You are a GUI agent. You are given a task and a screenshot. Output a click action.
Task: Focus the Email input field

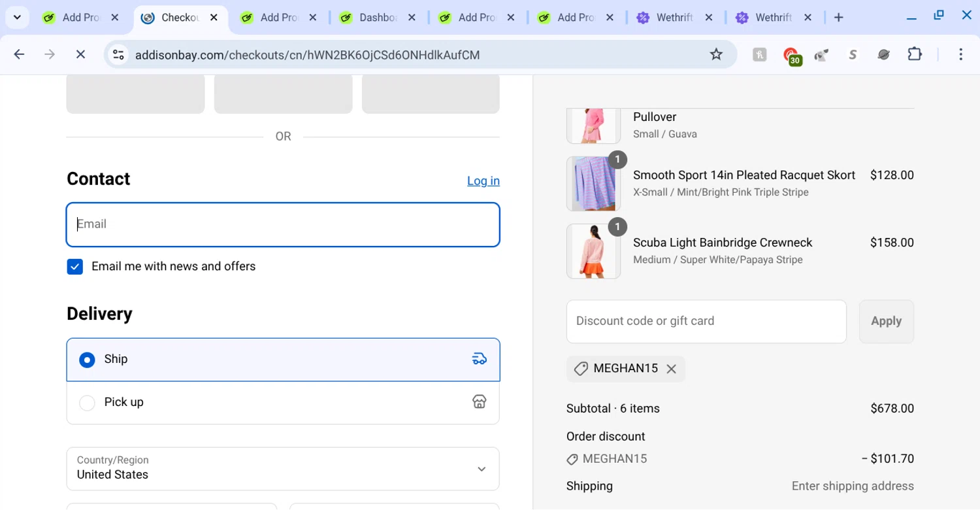pyautogui.click(x=283, y=225)
